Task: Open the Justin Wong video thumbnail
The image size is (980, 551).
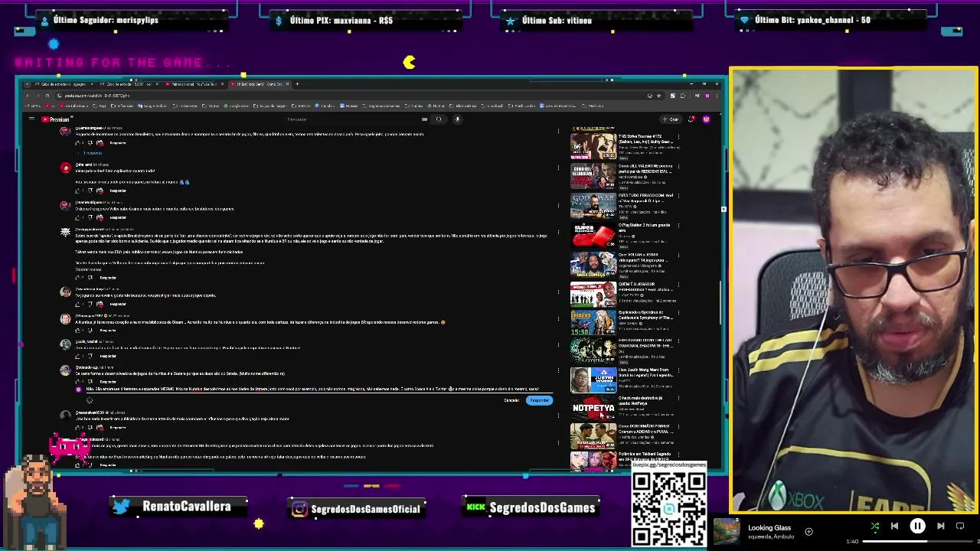Action: click(593, 379)
